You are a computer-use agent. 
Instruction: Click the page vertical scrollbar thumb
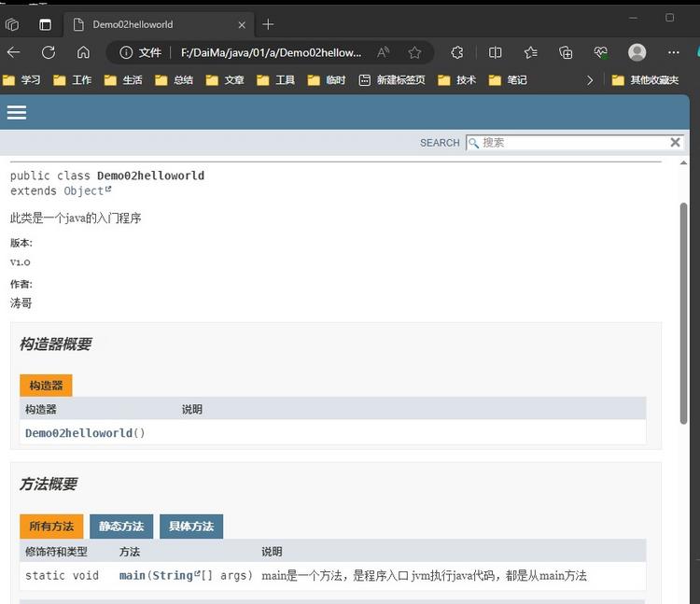[x=683, y=314]
